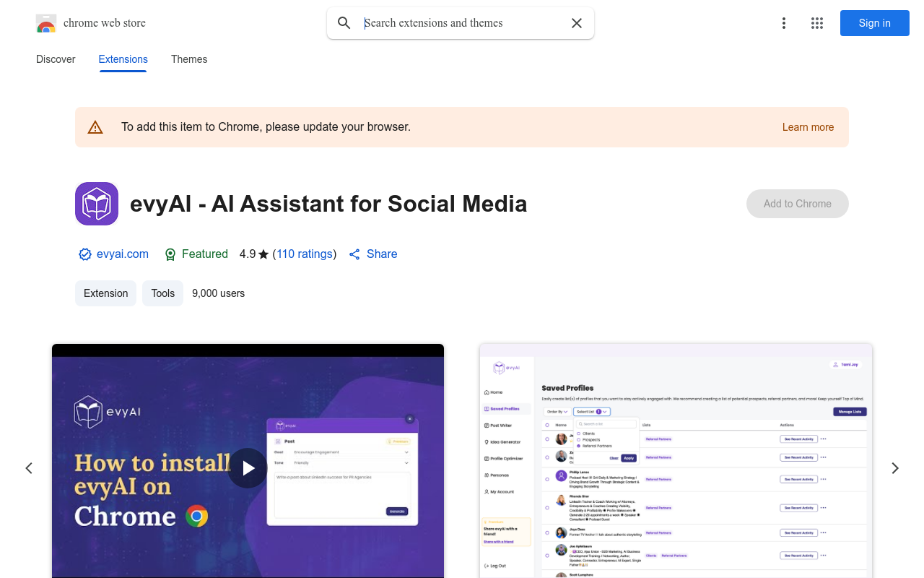Open the Themes tab
924x578 pixels.
click(189, 59)
